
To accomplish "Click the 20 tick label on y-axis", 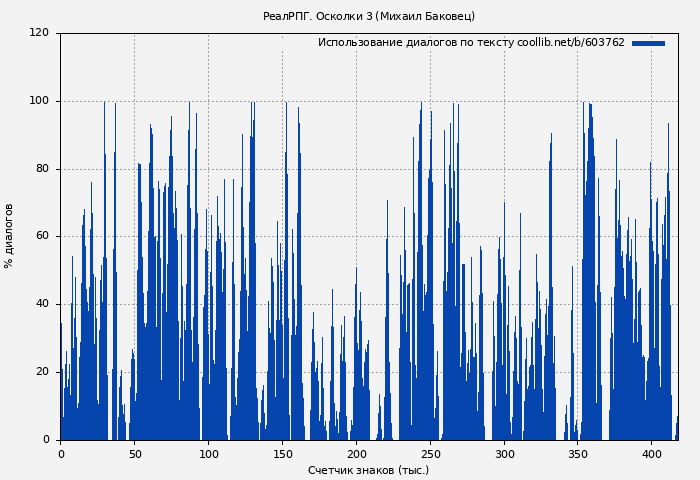I will 42,372.
